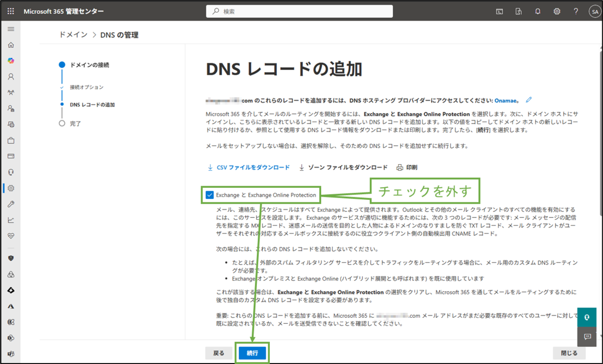
Task: Open header settings gear icon
Action: pos(557,11)
